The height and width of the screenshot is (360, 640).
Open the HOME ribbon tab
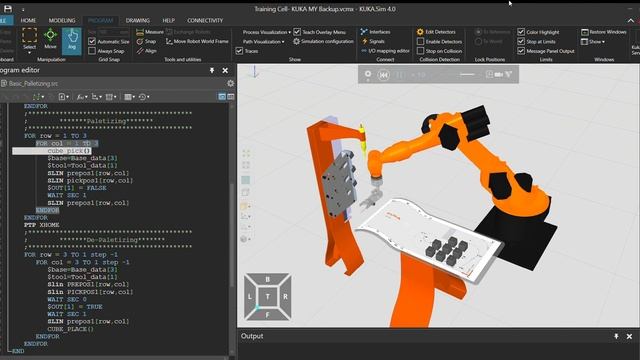pyautogui.click(x=28, y=20)
